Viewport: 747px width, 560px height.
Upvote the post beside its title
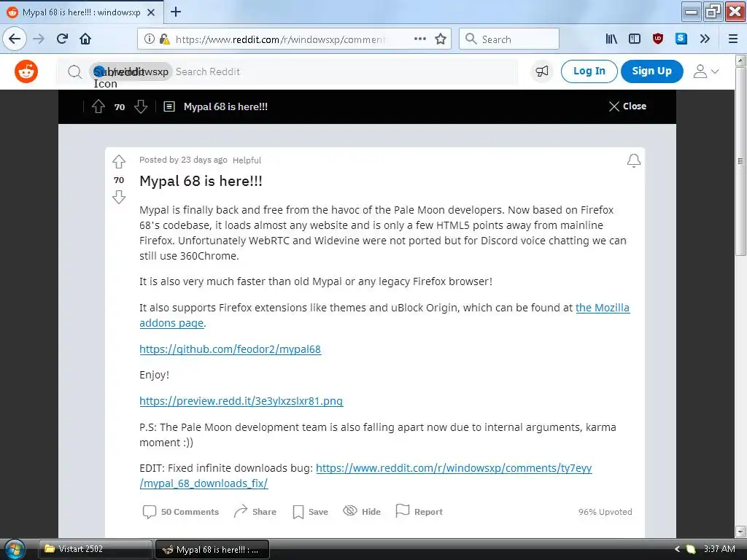pyautogui.click(x=119, y=162)
